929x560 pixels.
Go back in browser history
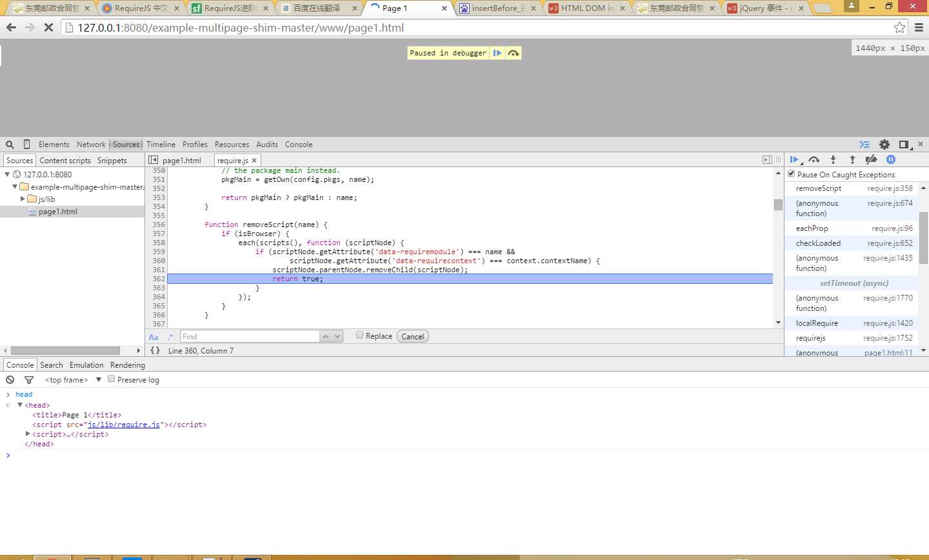11,28
